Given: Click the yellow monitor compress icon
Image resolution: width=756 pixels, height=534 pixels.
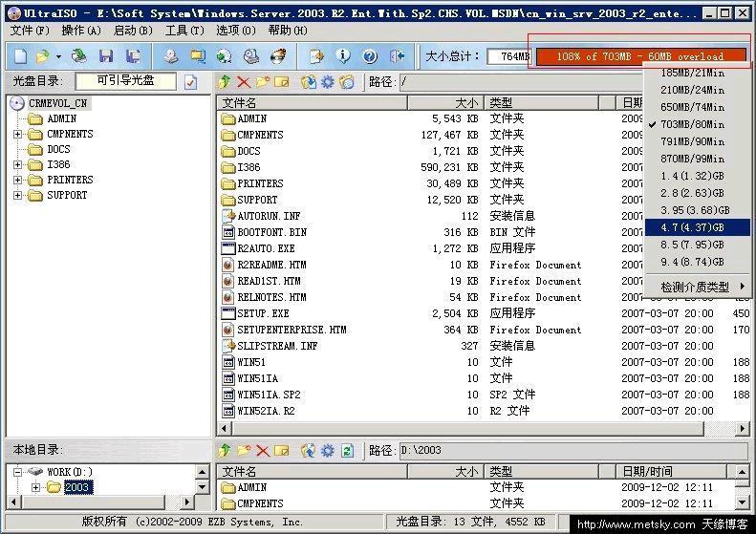Looking at the screenshot, I should (x=197, y=56).
